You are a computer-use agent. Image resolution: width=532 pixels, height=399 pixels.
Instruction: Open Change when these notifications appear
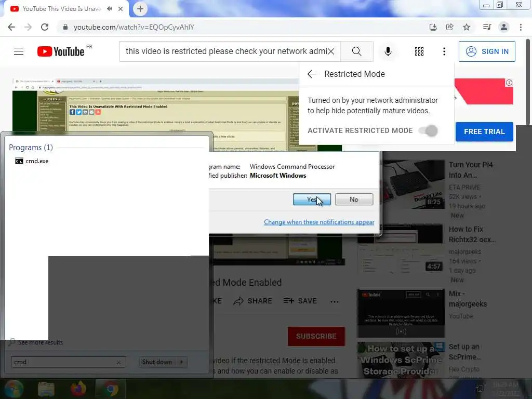pos(319,222)
